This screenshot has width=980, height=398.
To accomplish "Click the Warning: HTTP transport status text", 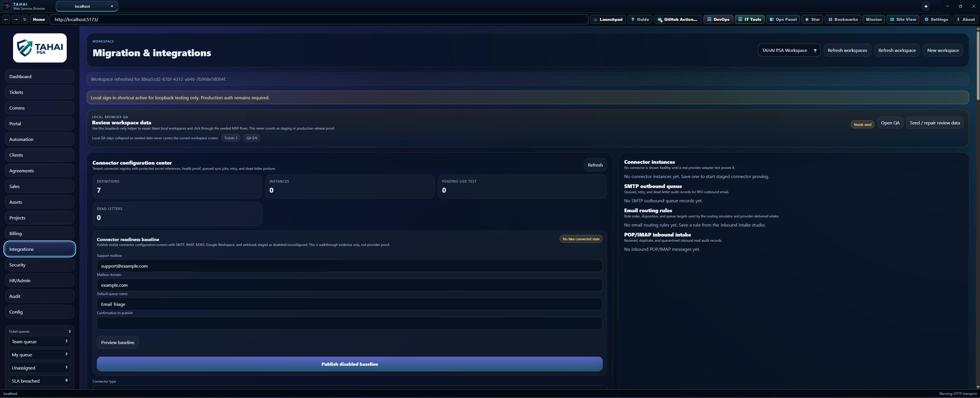I will pos(957,394).
